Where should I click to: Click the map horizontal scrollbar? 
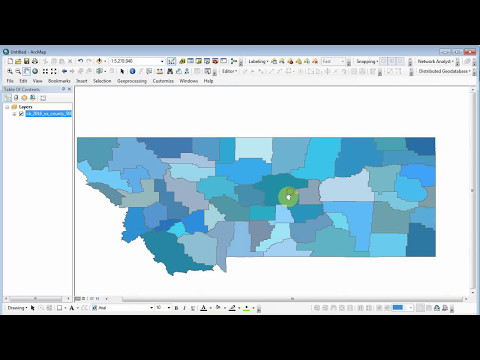(292, 299)
